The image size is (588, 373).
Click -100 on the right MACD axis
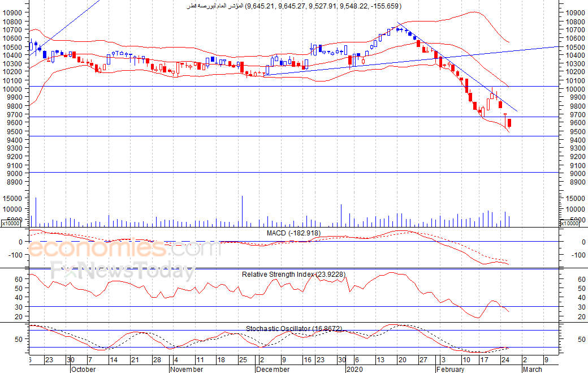coord(577,255)
